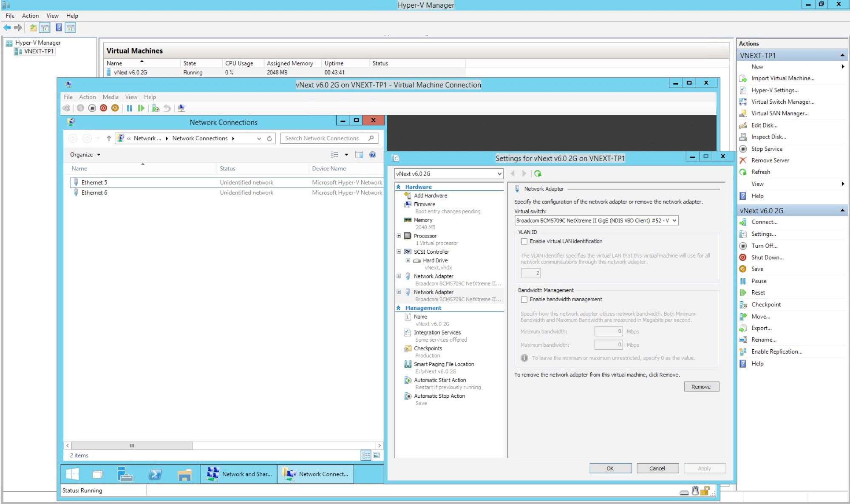Sort by Device Name column header
The height and width of the screenshot is (504, 850).
pyautogui.click(x=329, y=169)
